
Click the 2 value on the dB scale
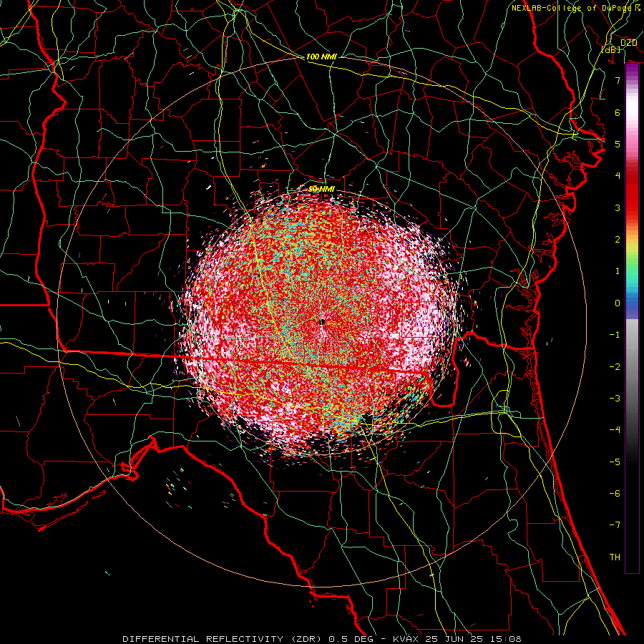pos(618,240)
